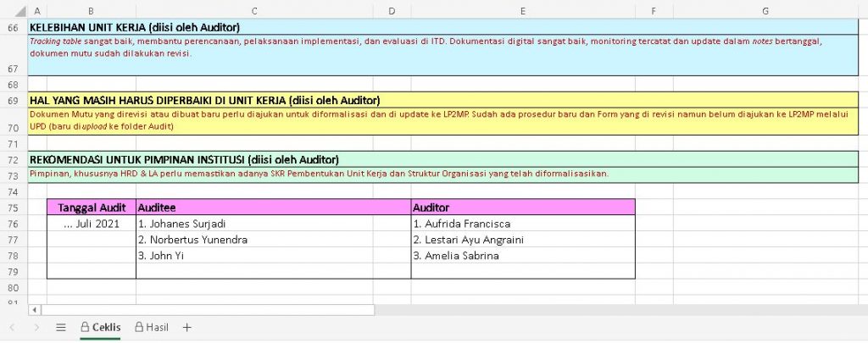Screen dimensions: 868x343
Task: Select column G header
Action: click(x=765, y=10)
